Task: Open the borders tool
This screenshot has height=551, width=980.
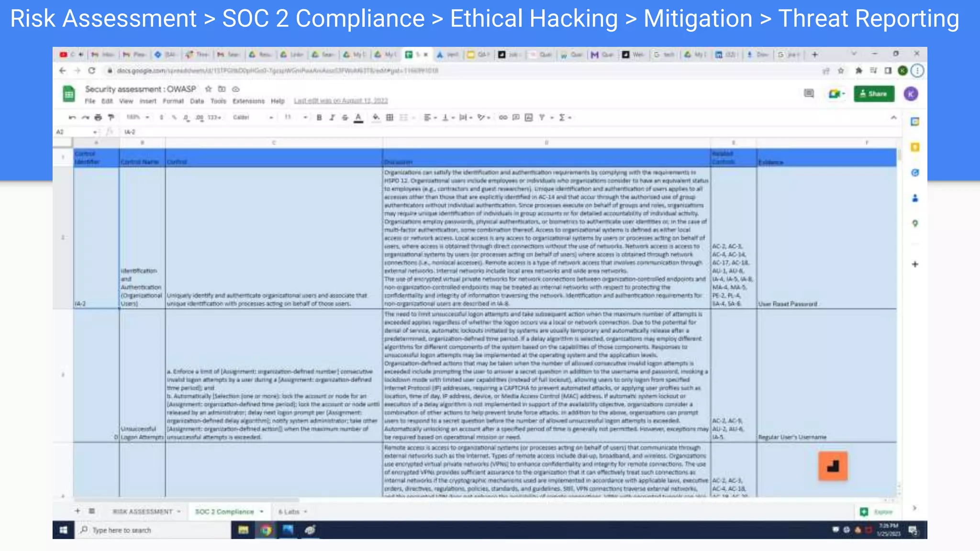Action: pyautogui.click(x=390, y=118)
